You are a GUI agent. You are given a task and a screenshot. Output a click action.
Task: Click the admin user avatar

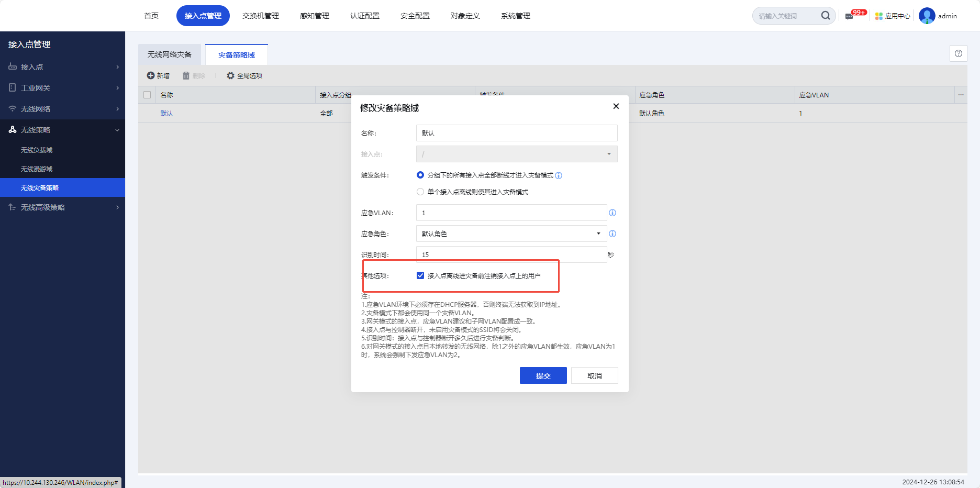click(x=927, y=16)
